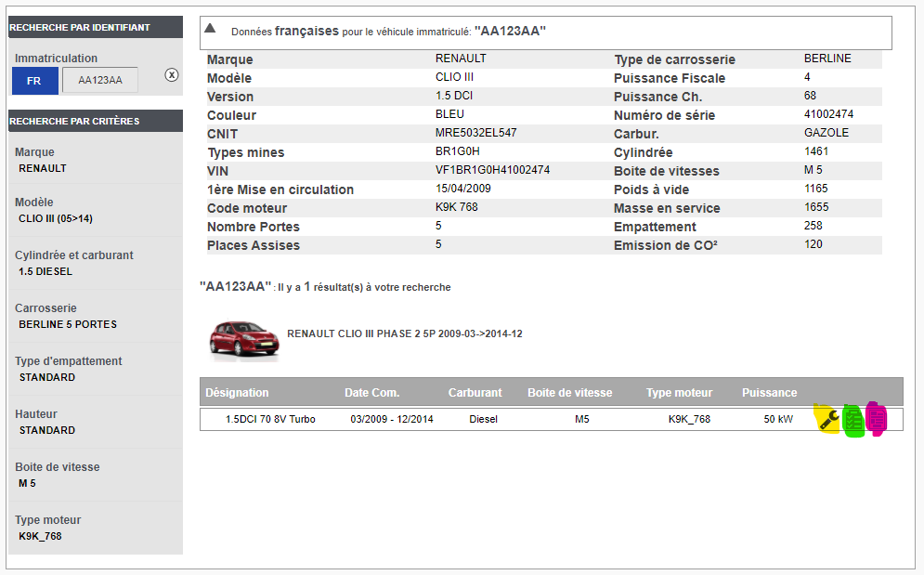The image size is (924, 575).
Task: Click the VIN value VF1BR1G0H41002474
Action: tap(492, 170)
